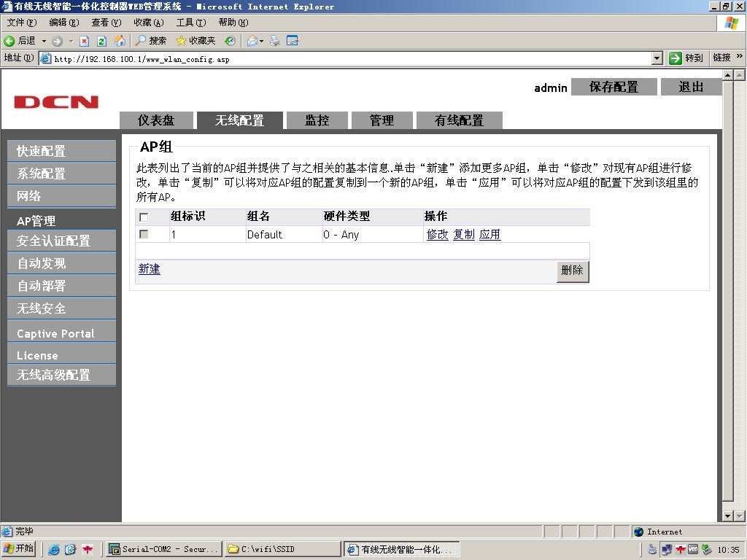Switch to the 仪表盘 tab
Viewport: 747px width, 560px height.
tap(156, 120)
